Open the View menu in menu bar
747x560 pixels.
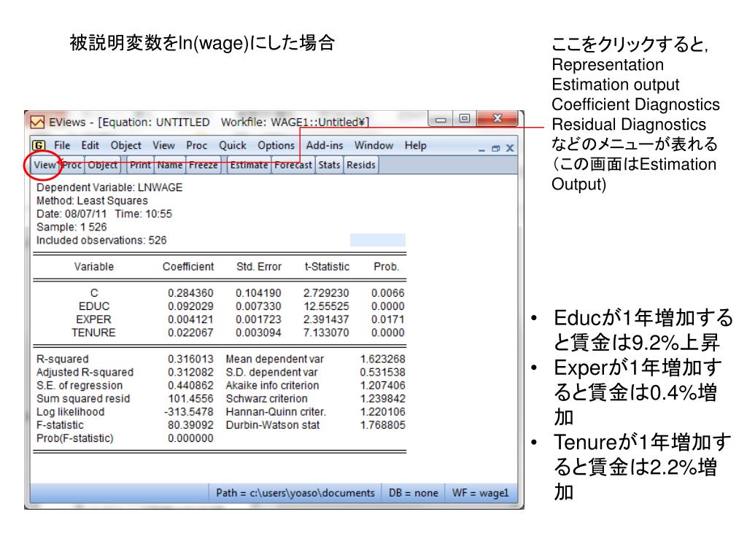[x=163, y=145]
